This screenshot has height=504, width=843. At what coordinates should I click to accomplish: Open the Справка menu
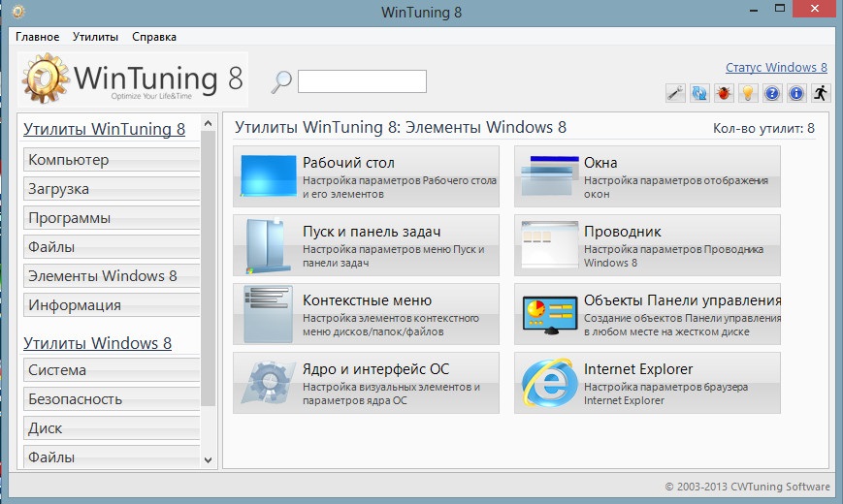[x=154, y=37]
